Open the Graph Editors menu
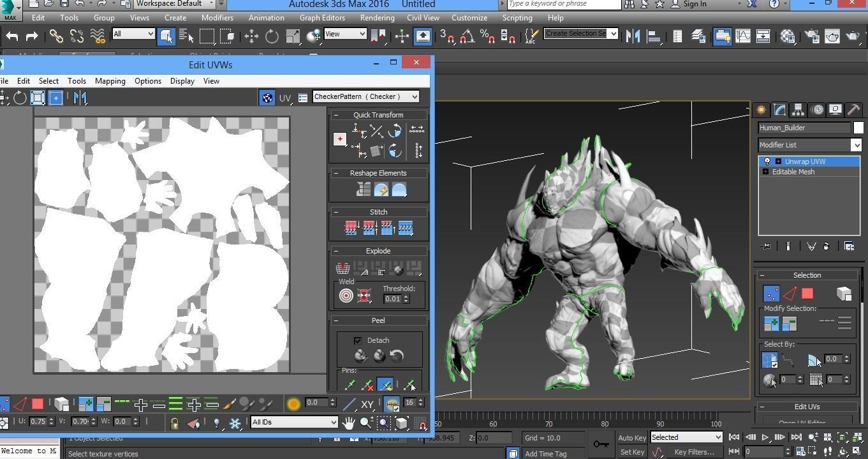Viewport: 868px width, 459px height. (x=322, y=18)
